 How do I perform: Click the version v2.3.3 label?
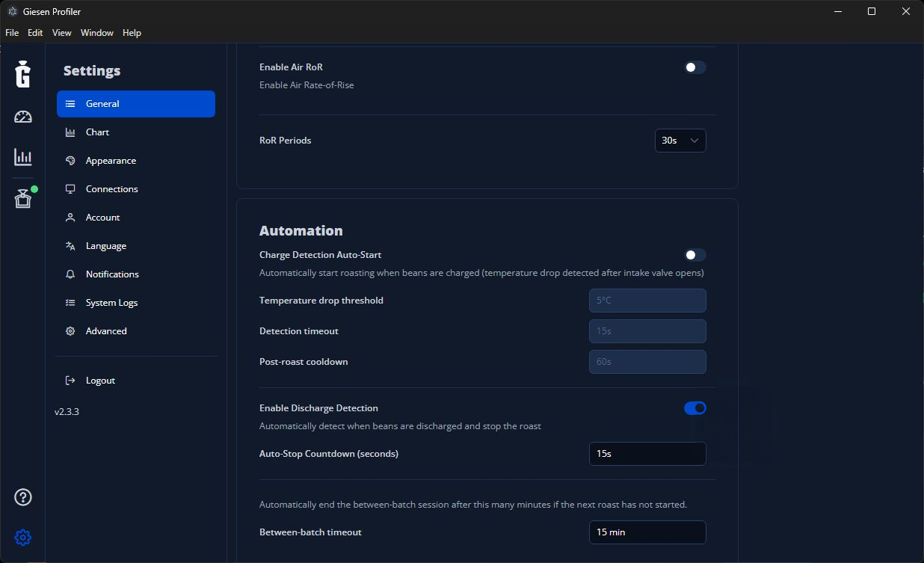67,412
